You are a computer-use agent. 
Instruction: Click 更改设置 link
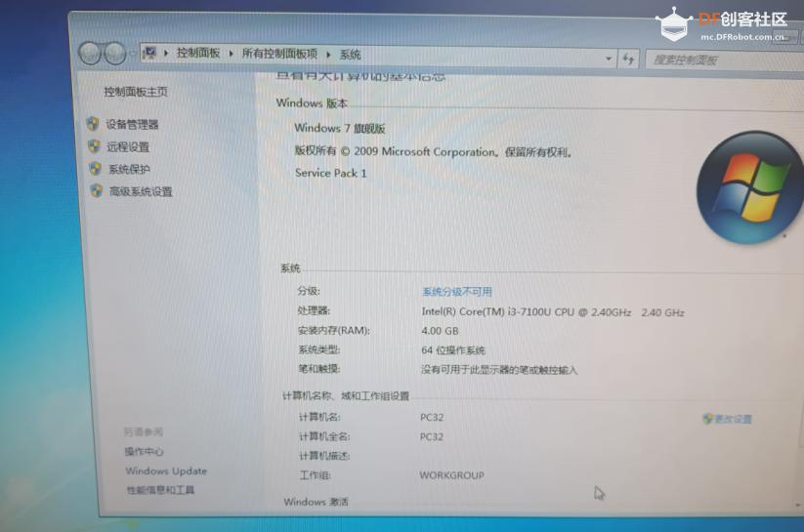(x=734, y=419)
